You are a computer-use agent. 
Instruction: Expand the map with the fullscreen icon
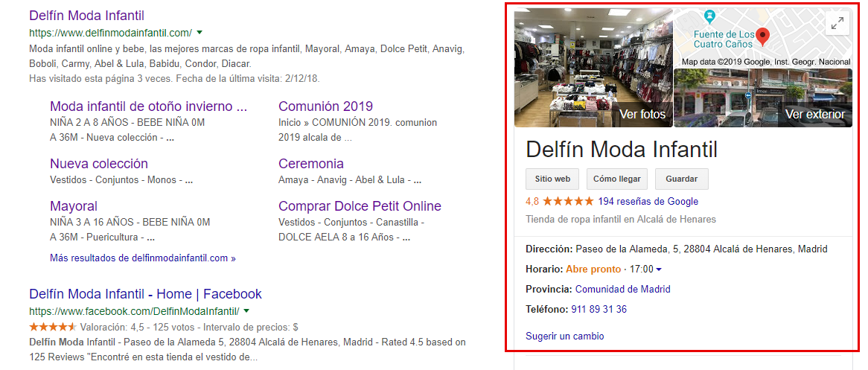click(x=837, y=23)
